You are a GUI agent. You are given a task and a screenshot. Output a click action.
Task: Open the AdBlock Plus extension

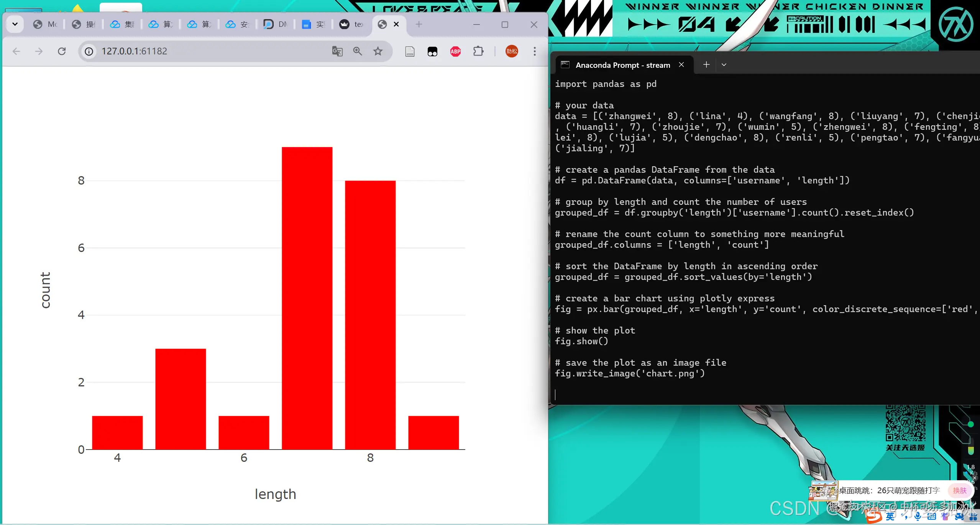pos(455,51)
